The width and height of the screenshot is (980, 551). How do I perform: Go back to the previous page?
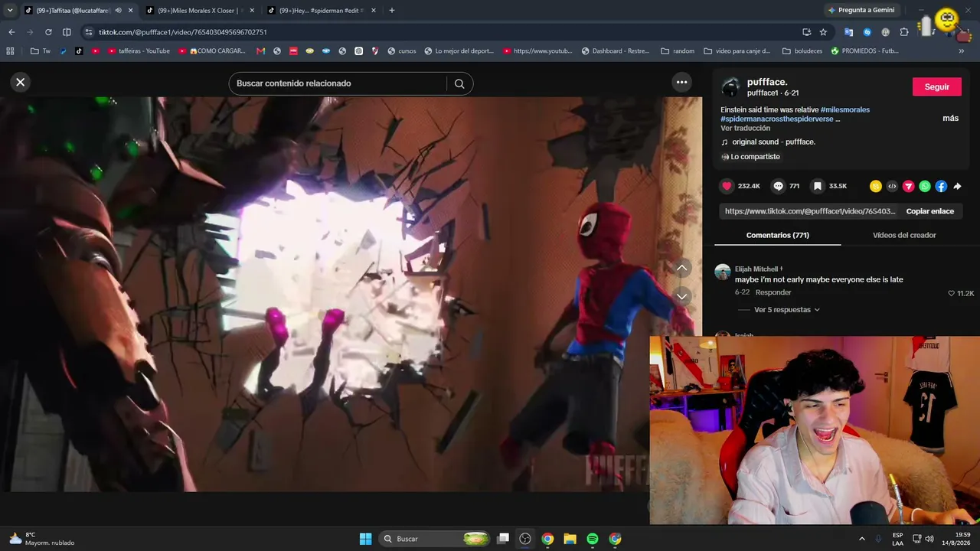[11, 32]
